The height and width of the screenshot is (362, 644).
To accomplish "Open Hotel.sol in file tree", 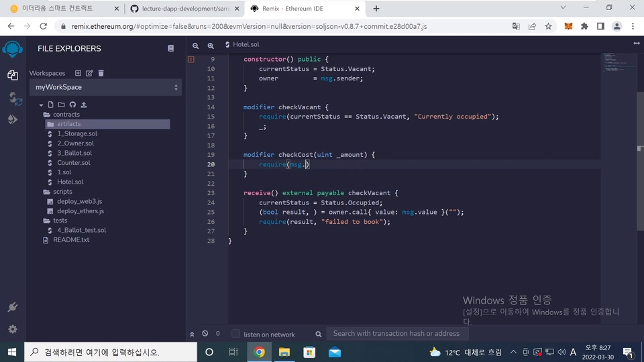I will 70,182.
